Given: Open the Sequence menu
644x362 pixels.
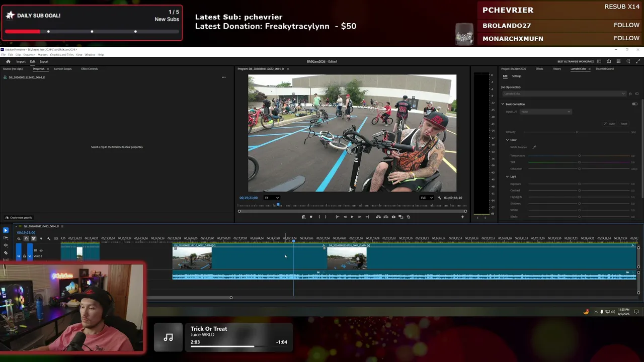Looking at the screenshot, I should click(29, 55).
